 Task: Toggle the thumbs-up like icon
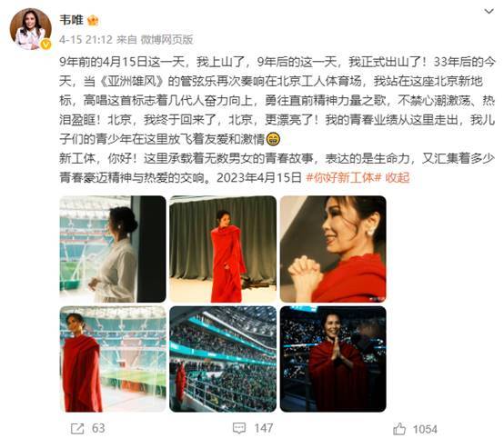pos(399,429)
